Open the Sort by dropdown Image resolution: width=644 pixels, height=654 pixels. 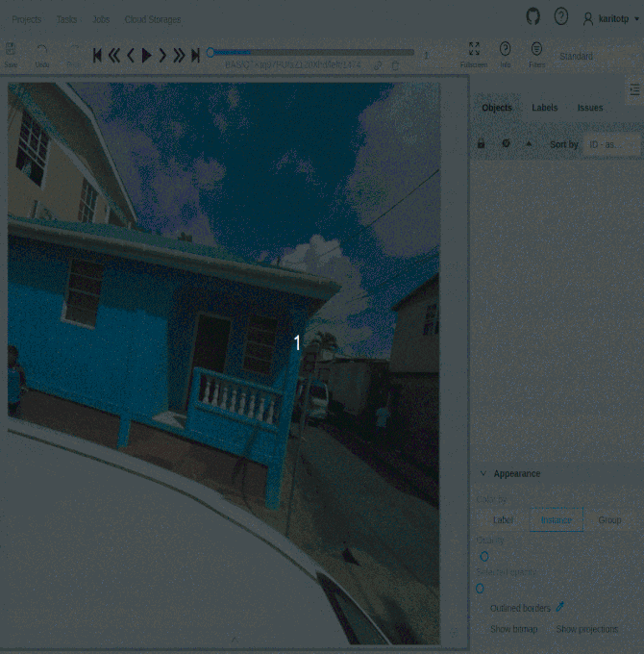click(611, 144)
